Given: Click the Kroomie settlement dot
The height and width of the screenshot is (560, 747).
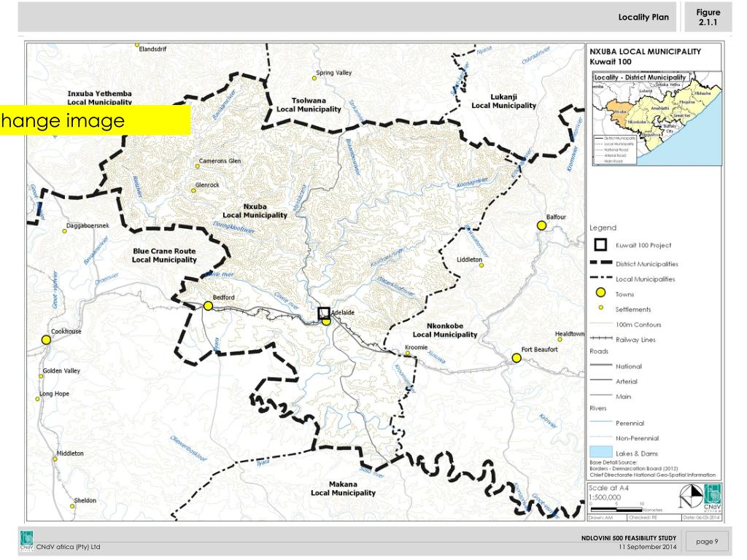Looking at the screenshot, I should point(408,354).
